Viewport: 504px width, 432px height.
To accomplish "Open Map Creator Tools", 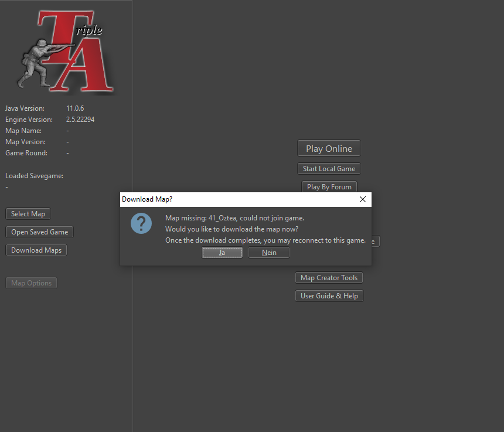I will pos(329,278).
